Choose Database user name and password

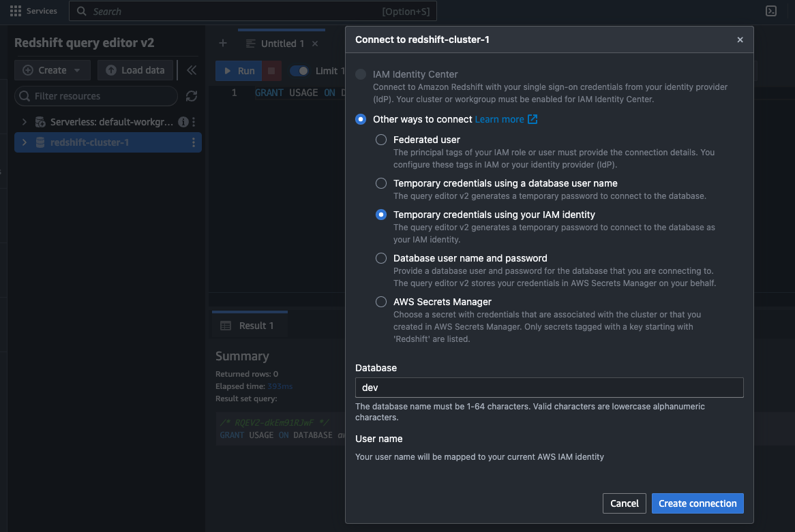point(380,258)
